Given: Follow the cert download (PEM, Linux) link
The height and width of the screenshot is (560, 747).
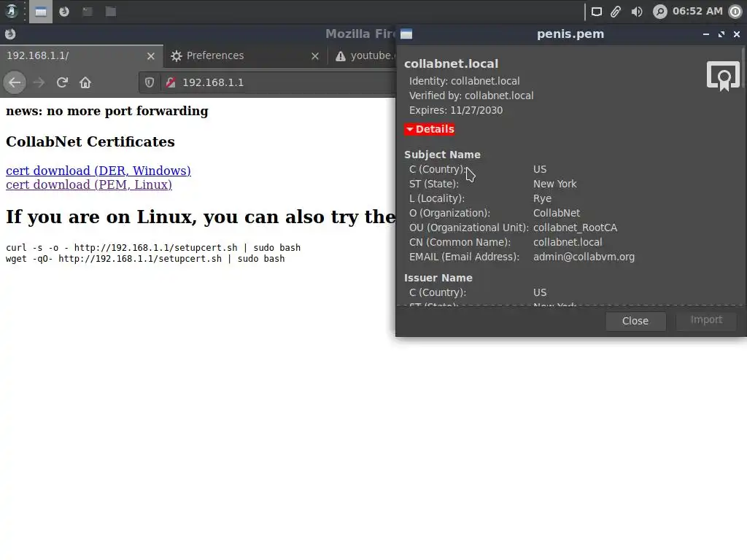Looking at the screenshot, I should tap(88, 184).
